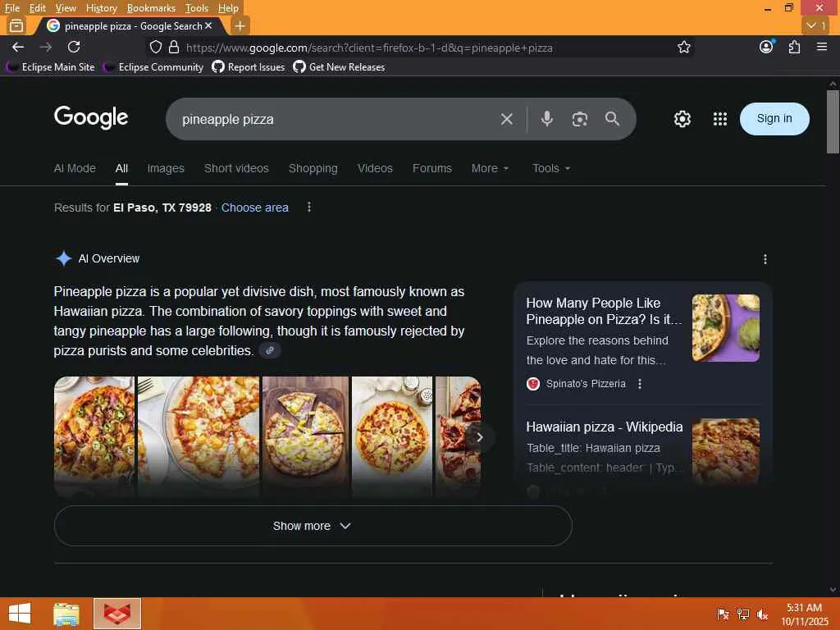Advance pizza image carousel with right arrow
Screen dimensions: 840x630
(479, 438)
